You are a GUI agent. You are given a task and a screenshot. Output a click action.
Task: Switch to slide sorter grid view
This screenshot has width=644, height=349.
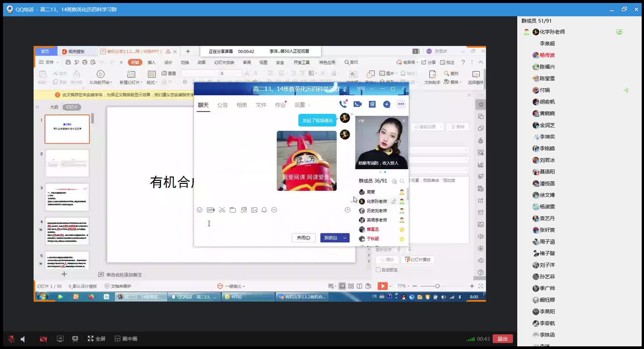351,286
